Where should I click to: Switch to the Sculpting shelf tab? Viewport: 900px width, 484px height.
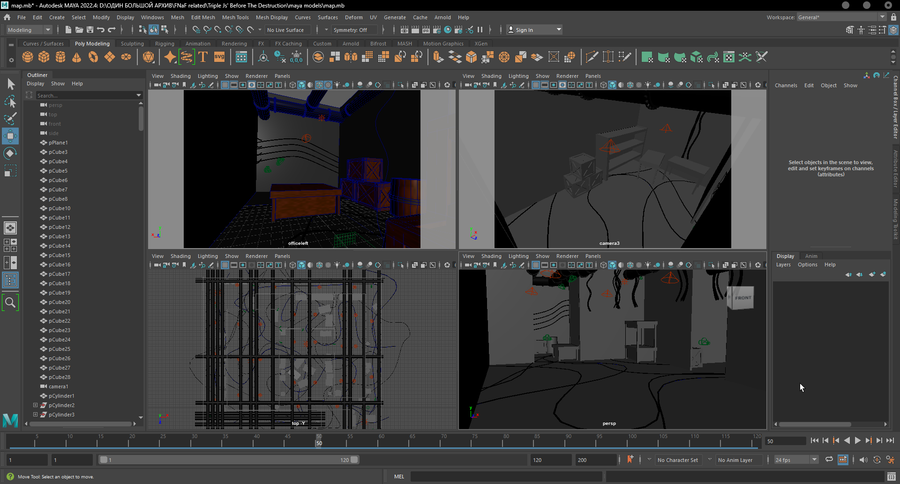click(x=132, y=44)
